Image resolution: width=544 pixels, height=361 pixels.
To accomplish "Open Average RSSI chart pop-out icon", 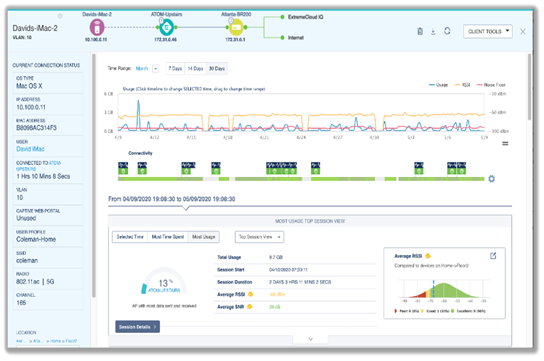I will click(x=493, y=256).
